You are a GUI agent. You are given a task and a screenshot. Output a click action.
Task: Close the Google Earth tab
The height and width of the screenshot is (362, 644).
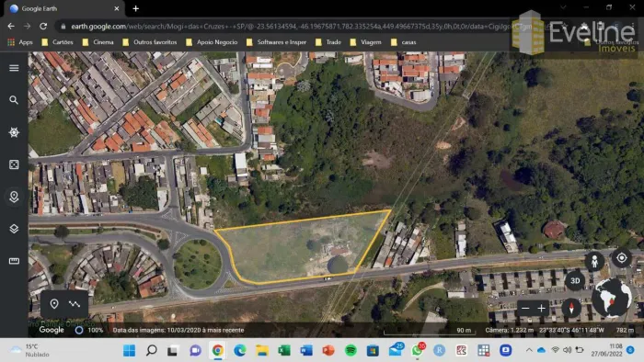(117, 8)
